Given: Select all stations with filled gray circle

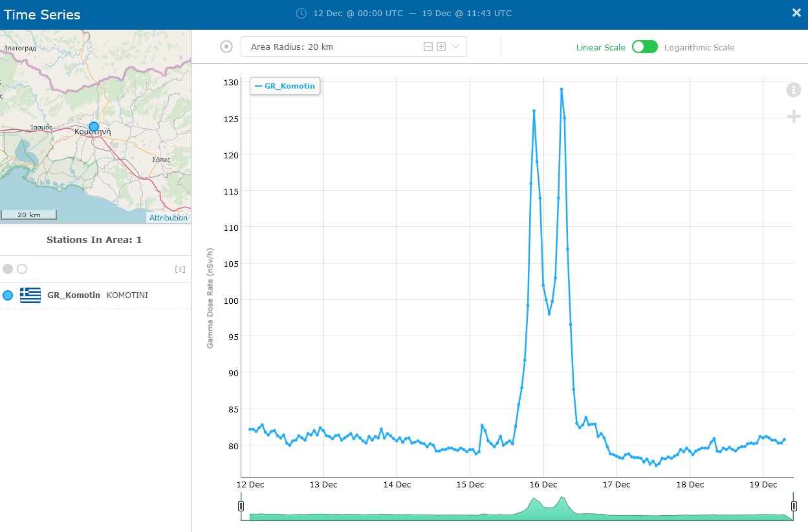Looking at the screenshot, I should coord(8,269).
